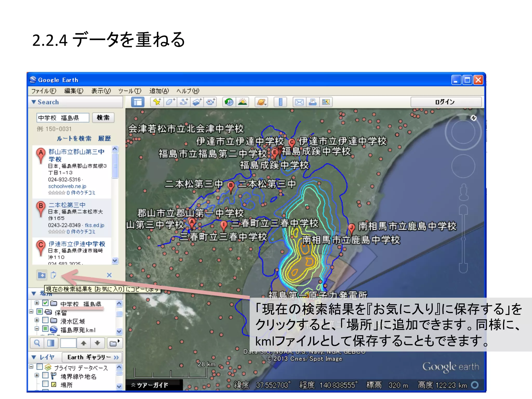The image size is (532, 399).
Task: Open the ruler measurement tool
Action: click(280, 102)
